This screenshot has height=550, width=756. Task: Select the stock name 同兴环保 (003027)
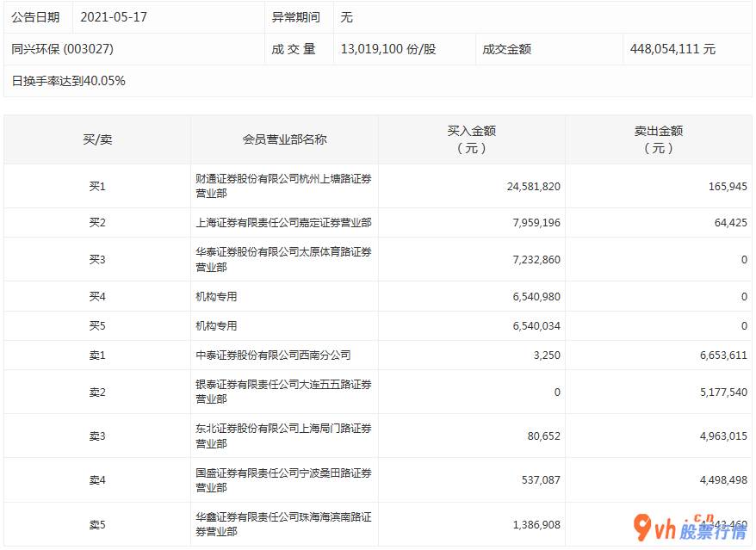[x=62, y=49]
